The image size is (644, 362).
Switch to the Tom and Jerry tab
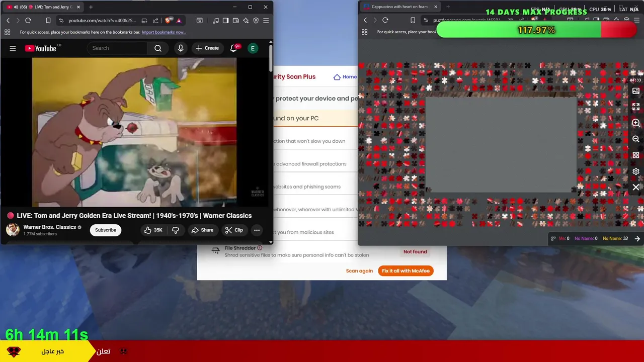[43, 7]
